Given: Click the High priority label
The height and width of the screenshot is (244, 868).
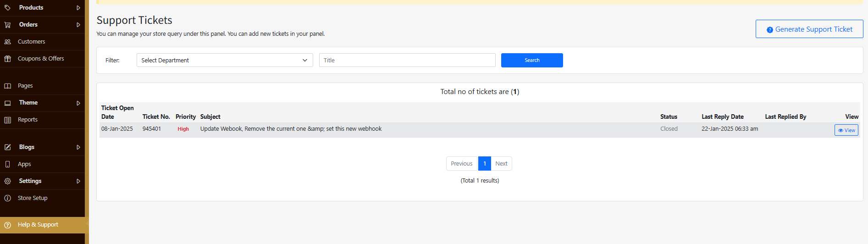Looking at the screenshot, I should coord(183,129).
